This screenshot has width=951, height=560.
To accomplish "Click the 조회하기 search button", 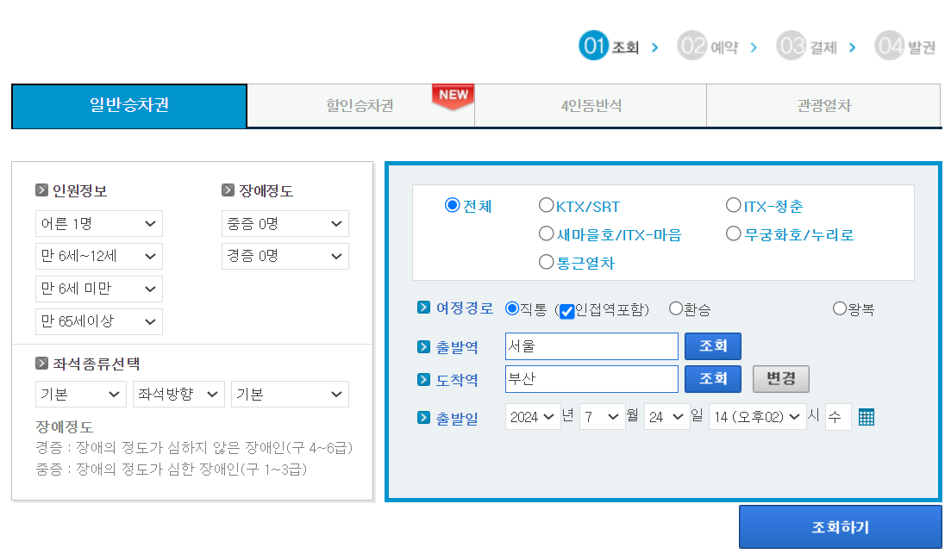I will tap(842, 526).
